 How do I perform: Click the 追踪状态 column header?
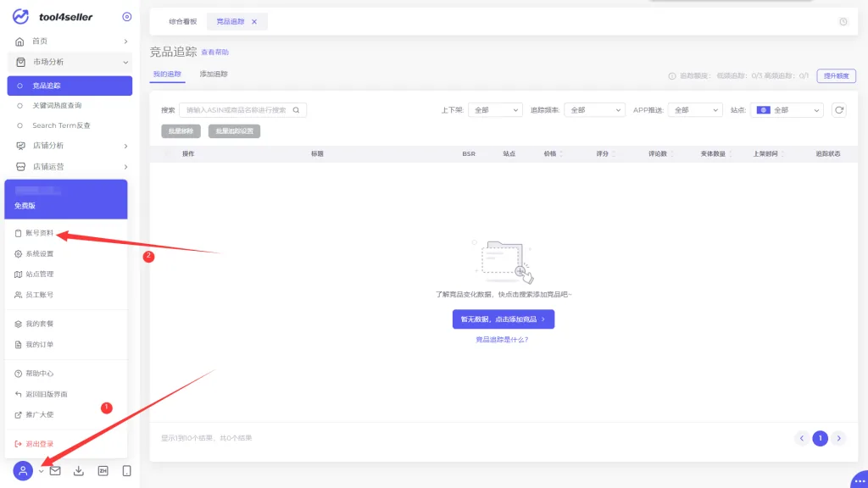coord(827,154)
